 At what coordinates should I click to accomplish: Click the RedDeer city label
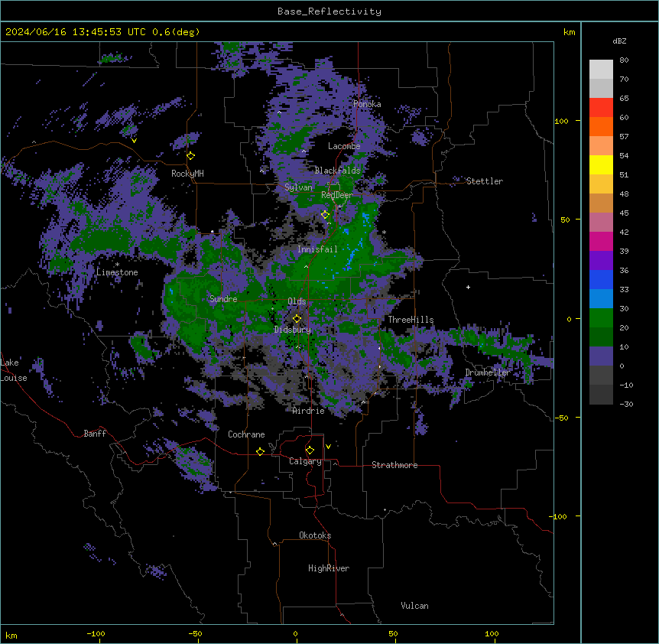tap(337, 195)
